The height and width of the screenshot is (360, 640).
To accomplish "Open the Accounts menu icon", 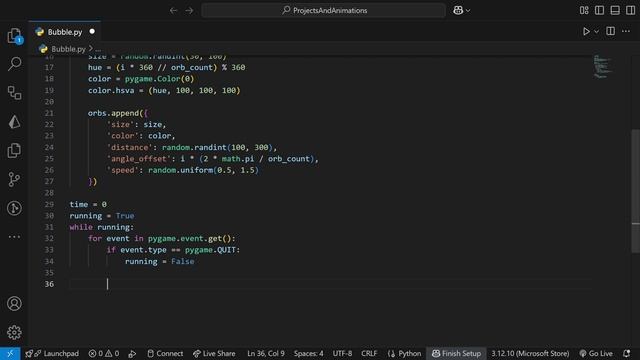I will (x=14, y=304).
